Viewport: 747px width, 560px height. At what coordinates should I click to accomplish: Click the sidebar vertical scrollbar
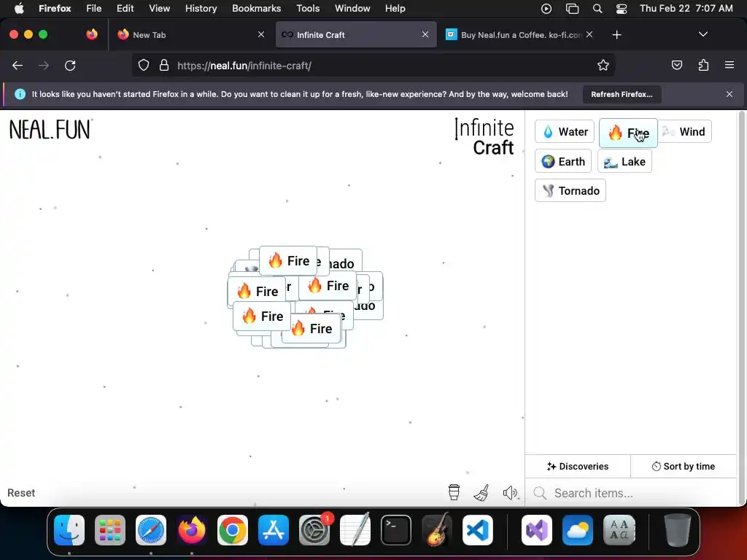click(x=741, y=308)
